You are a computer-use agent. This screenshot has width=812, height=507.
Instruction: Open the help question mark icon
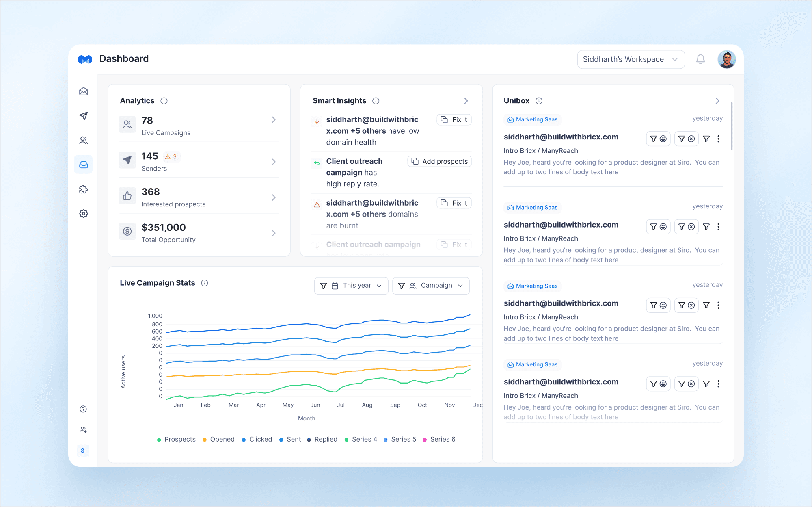pyautogui.click(x=83, y=409)
